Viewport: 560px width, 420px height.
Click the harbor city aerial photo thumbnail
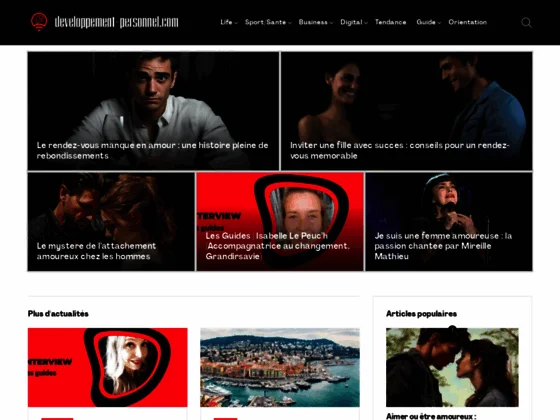(280, 367)
